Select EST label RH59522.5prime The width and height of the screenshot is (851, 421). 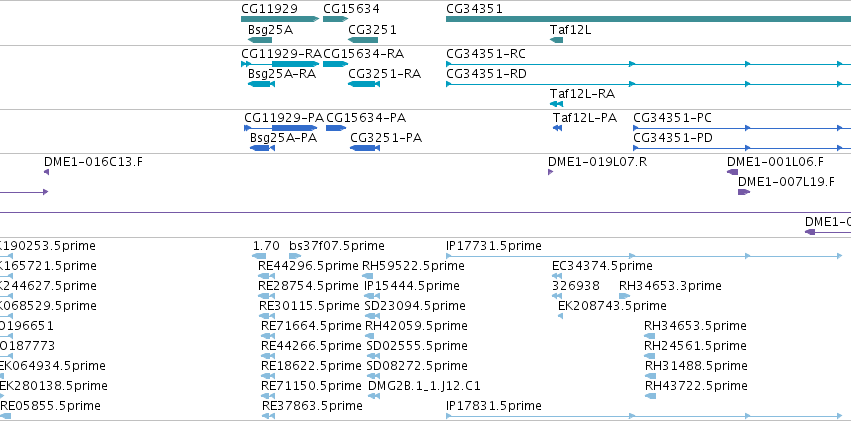[x=414, y=266]
